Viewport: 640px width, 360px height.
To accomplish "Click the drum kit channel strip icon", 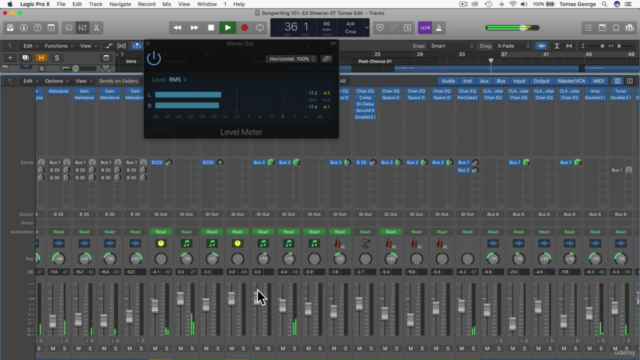I will [365, 243].
